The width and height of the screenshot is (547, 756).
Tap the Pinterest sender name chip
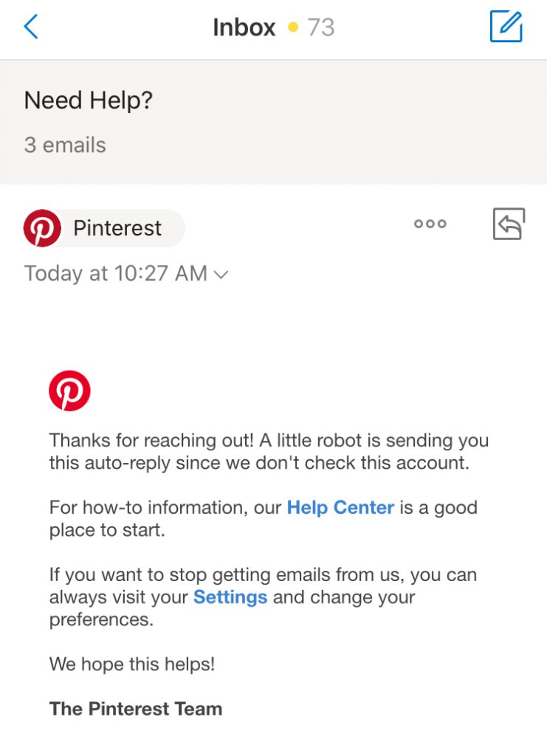pos(117,228)
